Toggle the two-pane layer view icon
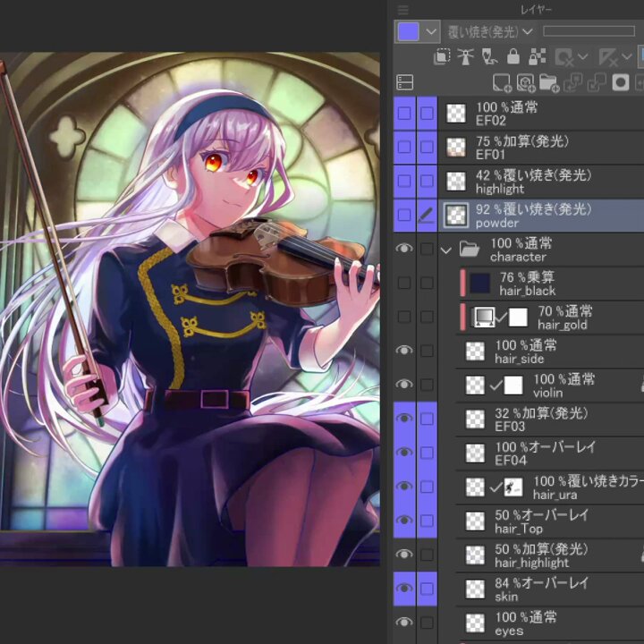Image resolution: width=644 pixels, height=644 pixels. (404, 82)
